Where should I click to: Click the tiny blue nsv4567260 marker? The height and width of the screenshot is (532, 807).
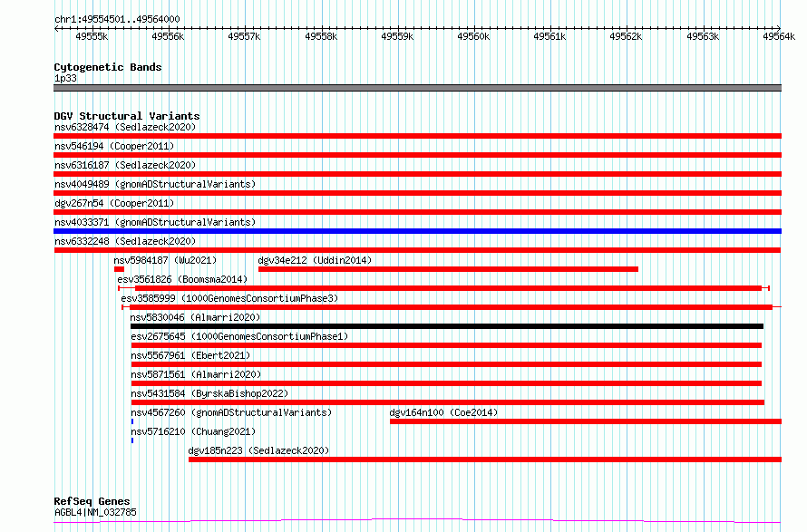pos(132,421)
